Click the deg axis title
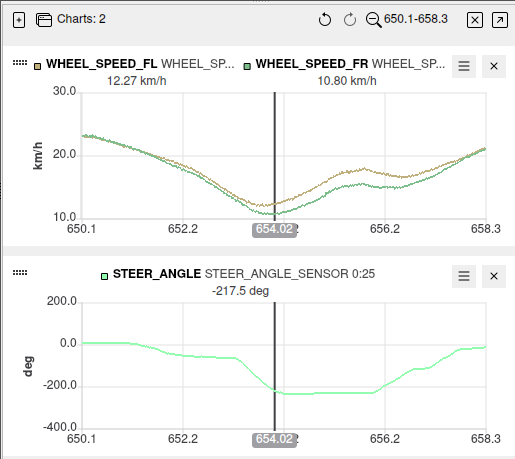Screen dimensions: 515x459 click(29, 366)
